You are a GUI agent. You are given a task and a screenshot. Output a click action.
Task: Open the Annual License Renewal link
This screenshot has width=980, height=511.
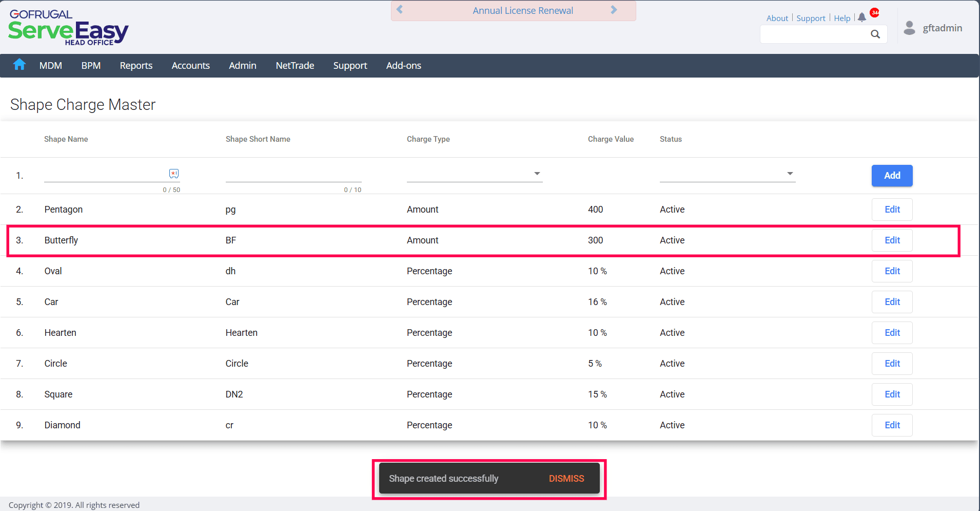(522, 11)
